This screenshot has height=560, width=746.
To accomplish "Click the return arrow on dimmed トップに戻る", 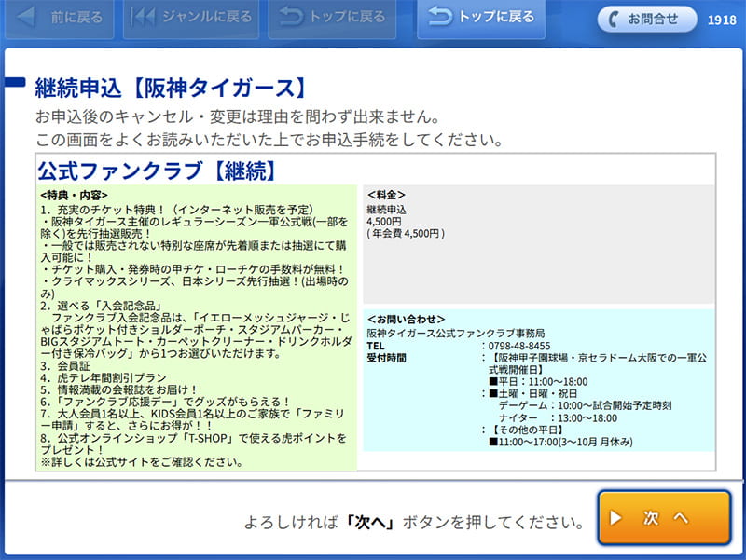I will click(291, 16).
